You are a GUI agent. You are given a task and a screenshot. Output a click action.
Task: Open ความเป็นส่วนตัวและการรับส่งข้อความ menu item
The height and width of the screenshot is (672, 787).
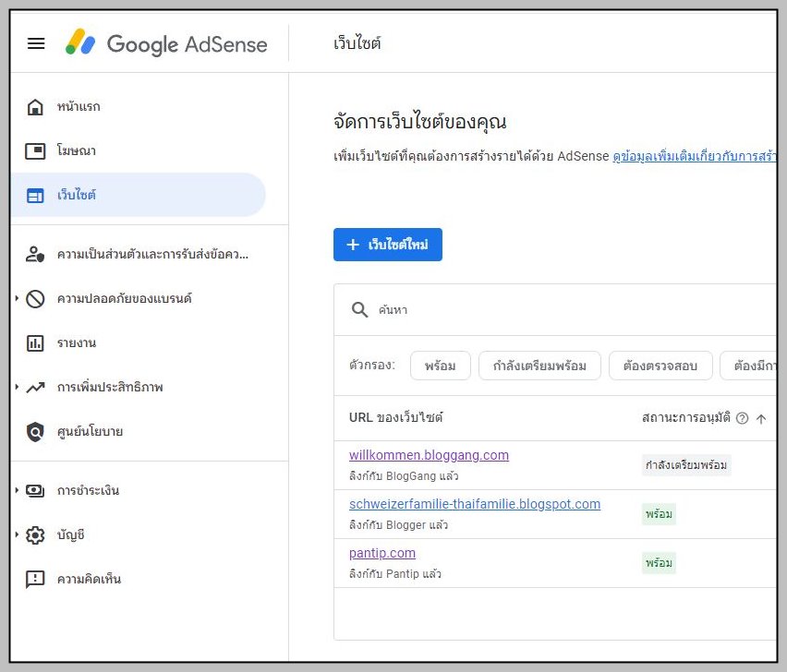tap(152, 254)
